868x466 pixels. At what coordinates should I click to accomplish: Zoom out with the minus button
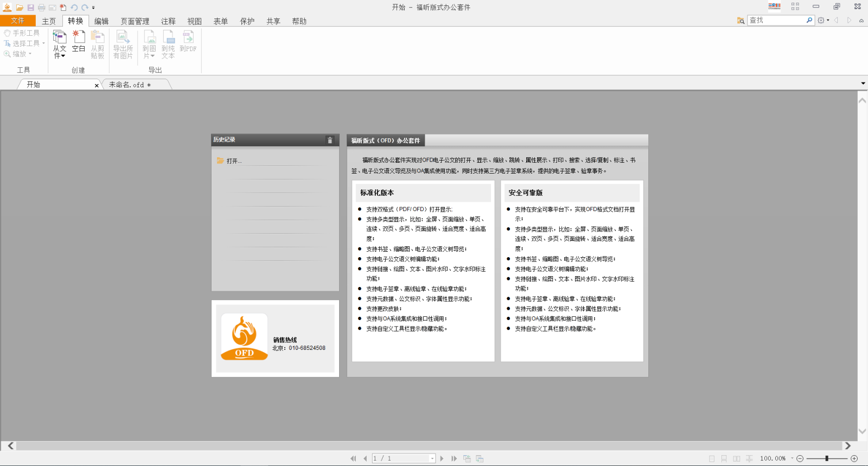coord(800,458)
